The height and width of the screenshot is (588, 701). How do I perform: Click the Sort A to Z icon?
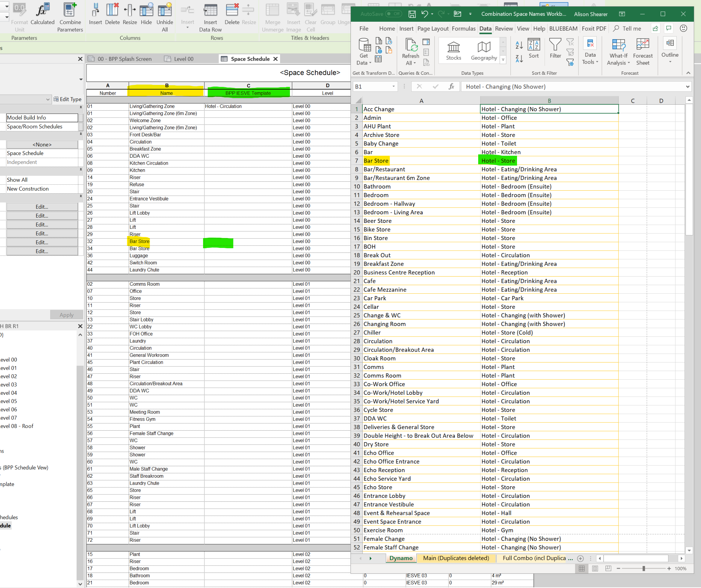[519, 45]
